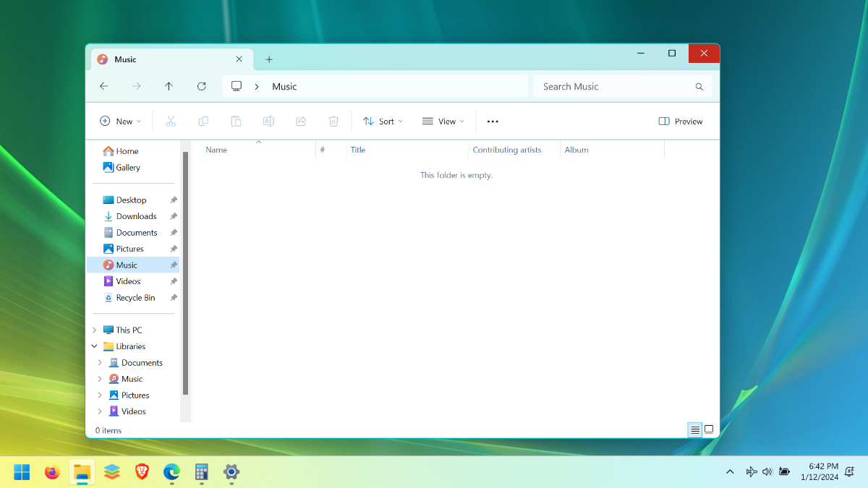The width and height of the screenshot is (868, 488).
Task: Click the Delete trash icon in toolbar
Action: [x=333, y=121]
